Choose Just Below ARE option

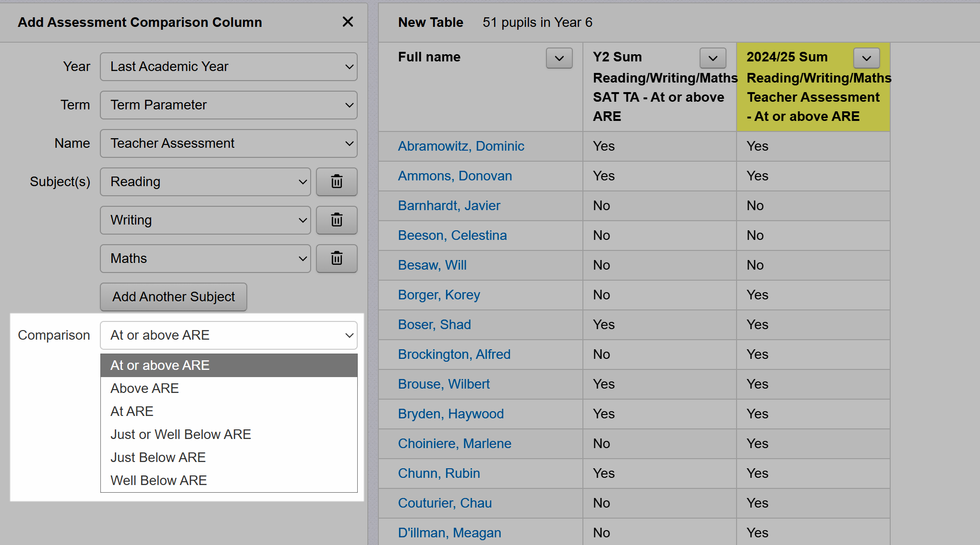click(158, 457)
